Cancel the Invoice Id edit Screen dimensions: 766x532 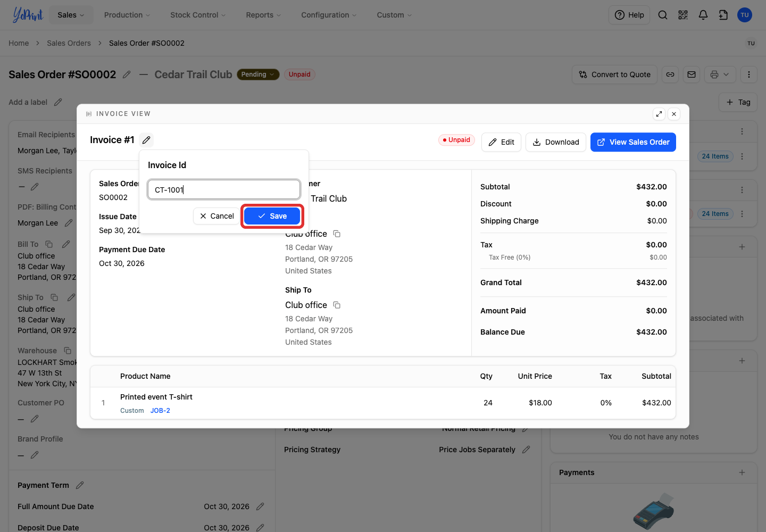tap(217, 216)
